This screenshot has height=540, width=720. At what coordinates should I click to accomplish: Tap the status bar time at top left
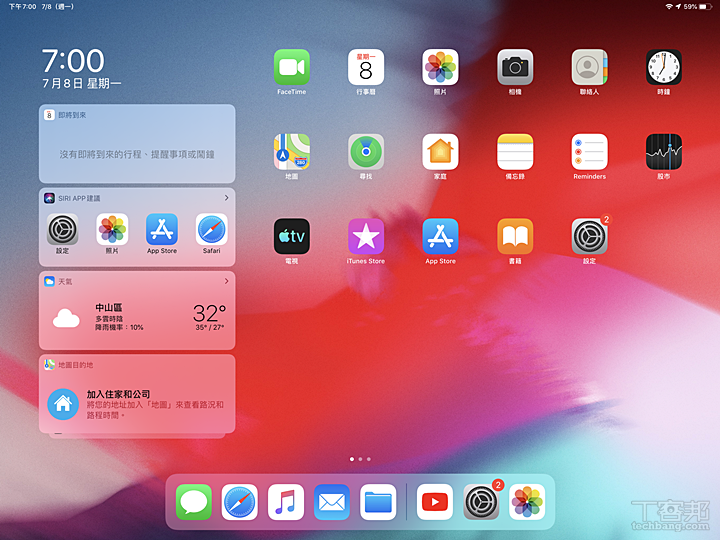pos(22,6)
